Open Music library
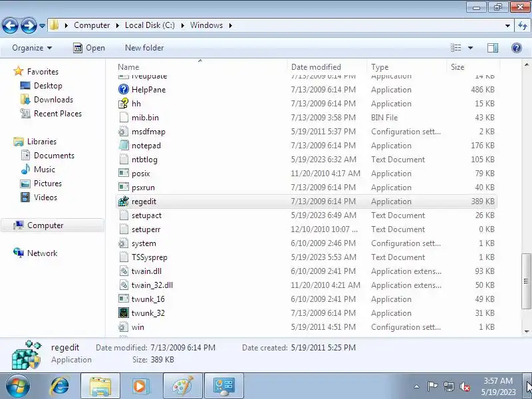This screenshot has height=399, width=532. click(x=44, y=170)
